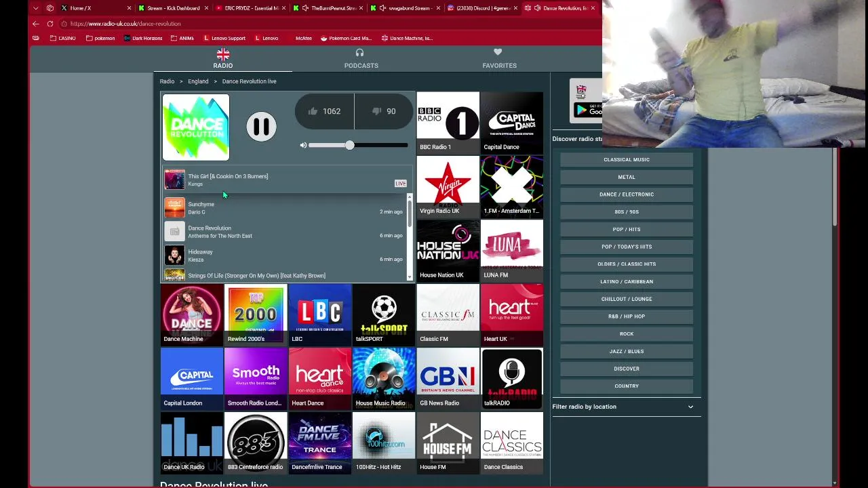Go to England breadcrumb link

coord(198,81)
